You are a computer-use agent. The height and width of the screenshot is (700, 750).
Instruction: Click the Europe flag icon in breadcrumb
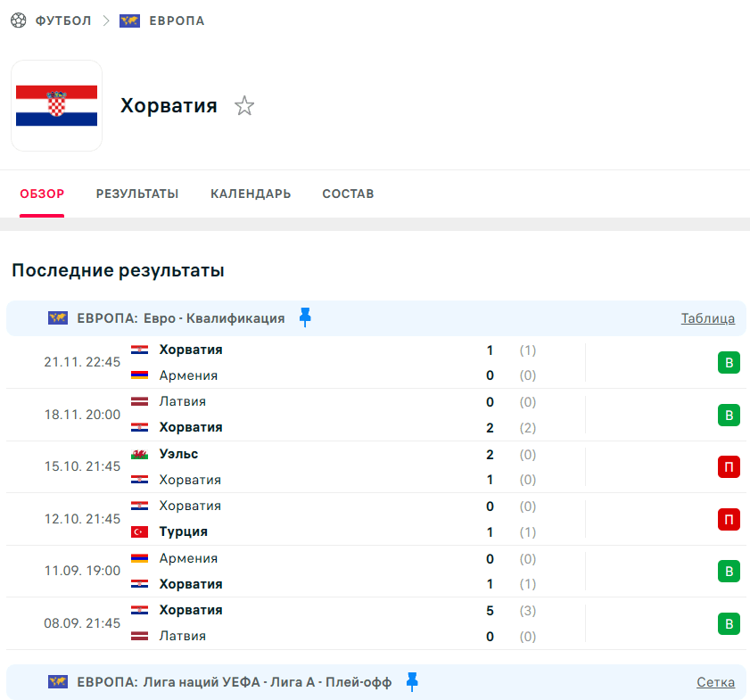click(129, 21)
